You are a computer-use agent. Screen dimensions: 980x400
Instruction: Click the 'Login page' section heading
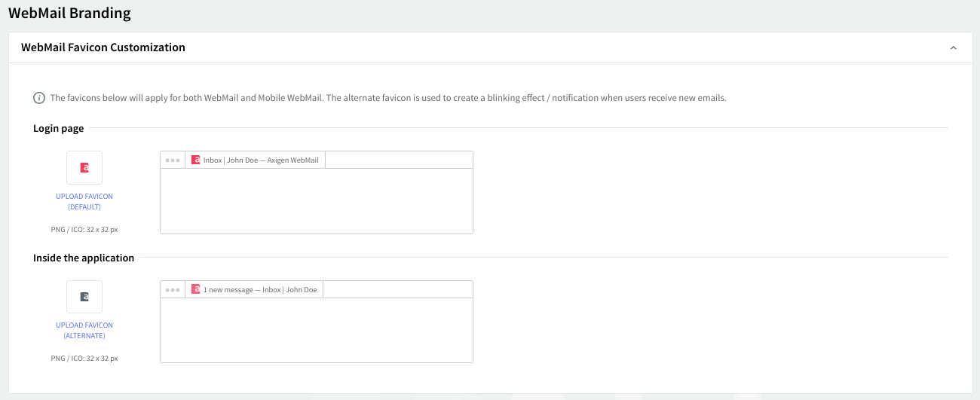[58, 129]
